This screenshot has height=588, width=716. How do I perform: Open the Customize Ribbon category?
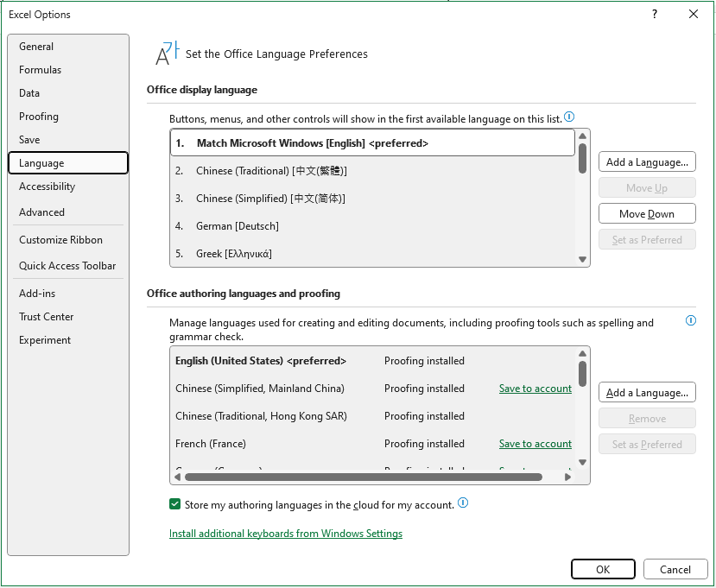click(x=68, y=240)
